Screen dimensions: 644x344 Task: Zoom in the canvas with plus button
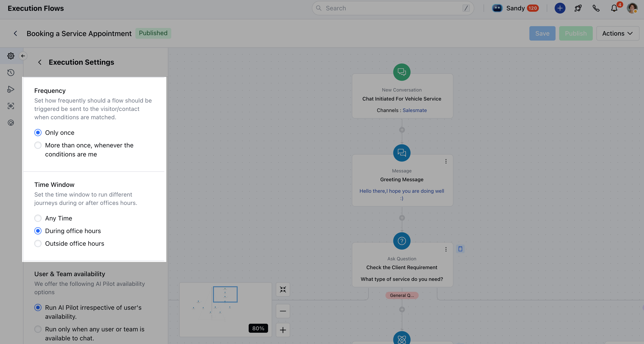(283, 330)
